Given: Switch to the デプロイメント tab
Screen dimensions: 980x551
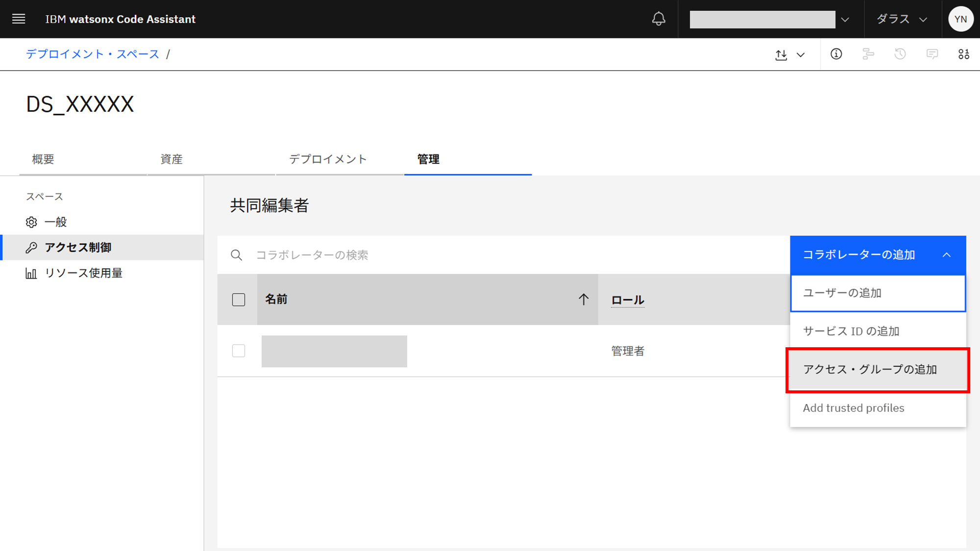Looking at the screenshot, I should tap(328, 159).
